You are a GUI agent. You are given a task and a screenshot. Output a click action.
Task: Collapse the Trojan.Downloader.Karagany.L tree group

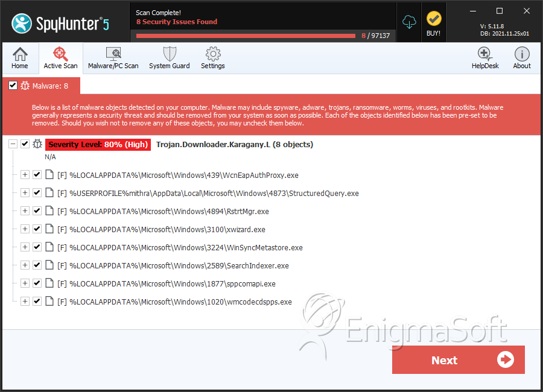click(x=13, y=144)
